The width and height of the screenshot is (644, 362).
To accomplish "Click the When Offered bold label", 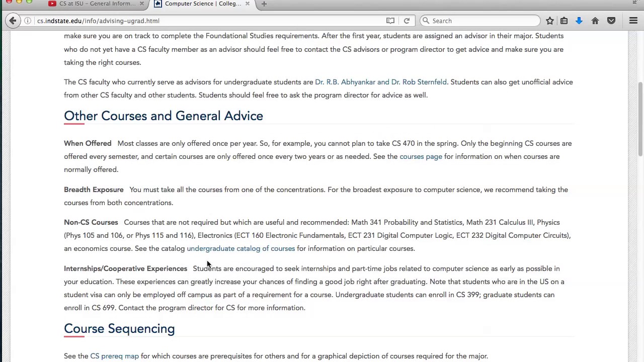I will click(x=88, y=143).
